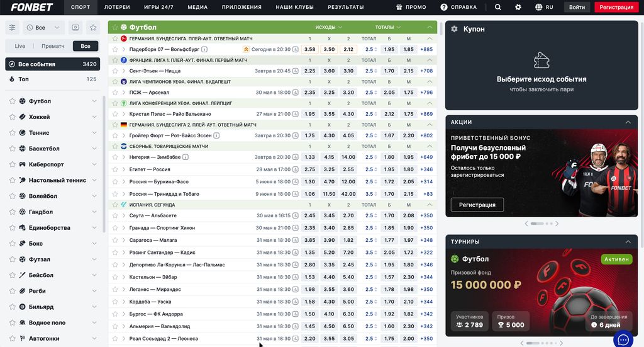Open the Все time filter dropdown
Image resolution: width=644 pixels, height=347 pixels.
43,28
